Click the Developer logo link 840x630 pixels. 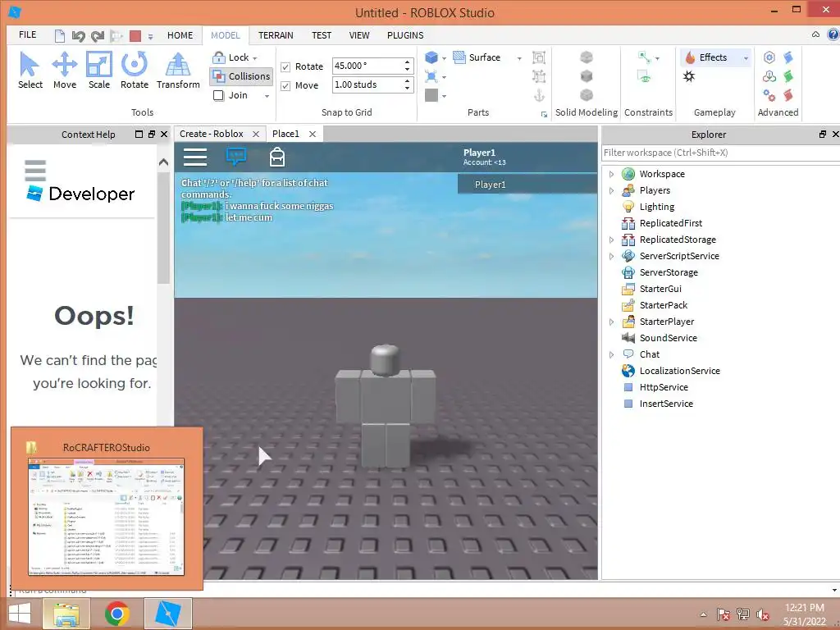coord(81,194)
